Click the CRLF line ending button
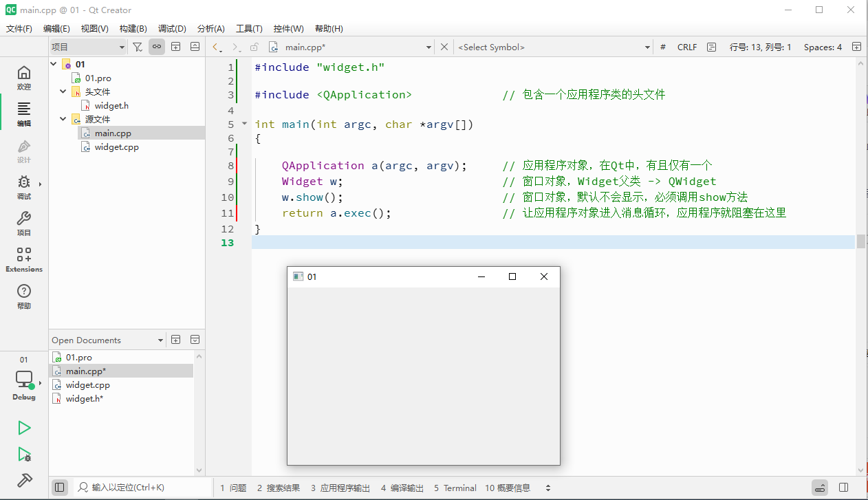 [x=687, y=47]
